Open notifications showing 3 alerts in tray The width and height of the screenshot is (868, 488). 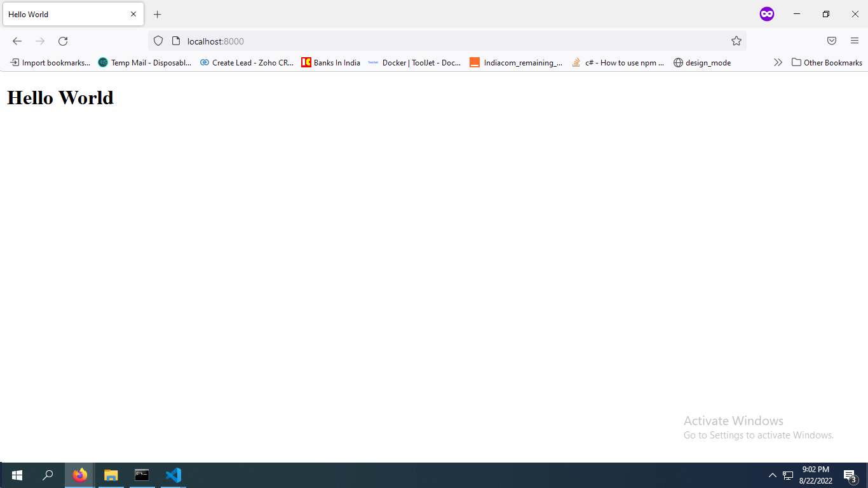[x=850, y=475]
